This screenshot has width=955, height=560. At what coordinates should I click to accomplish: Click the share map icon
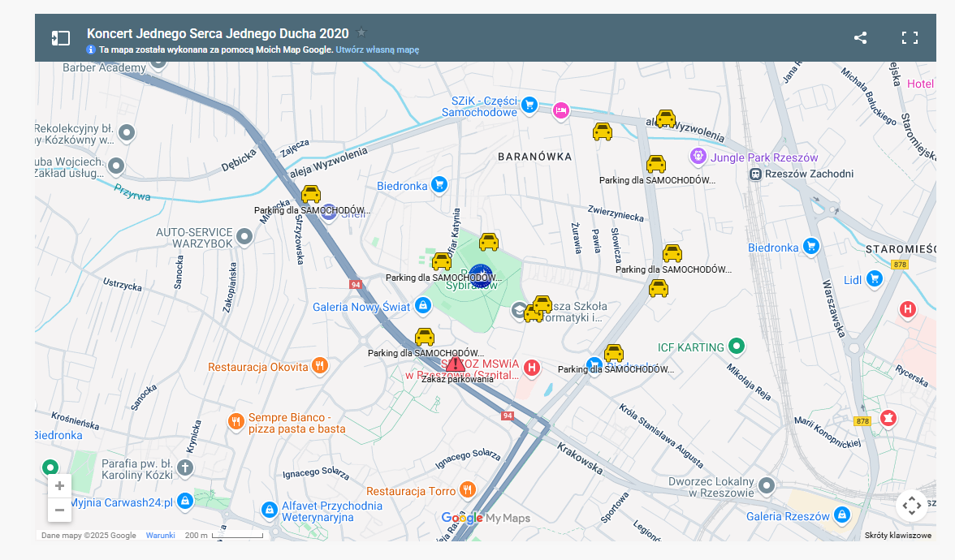click(860, 37)
